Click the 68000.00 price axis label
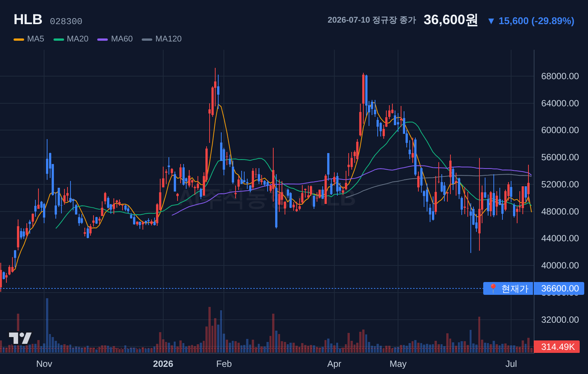 [x=560, y=76]
